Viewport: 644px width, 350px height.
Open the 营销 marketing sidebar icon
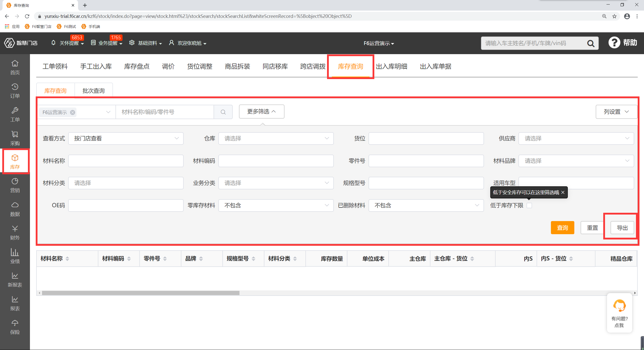click(15, 185)
